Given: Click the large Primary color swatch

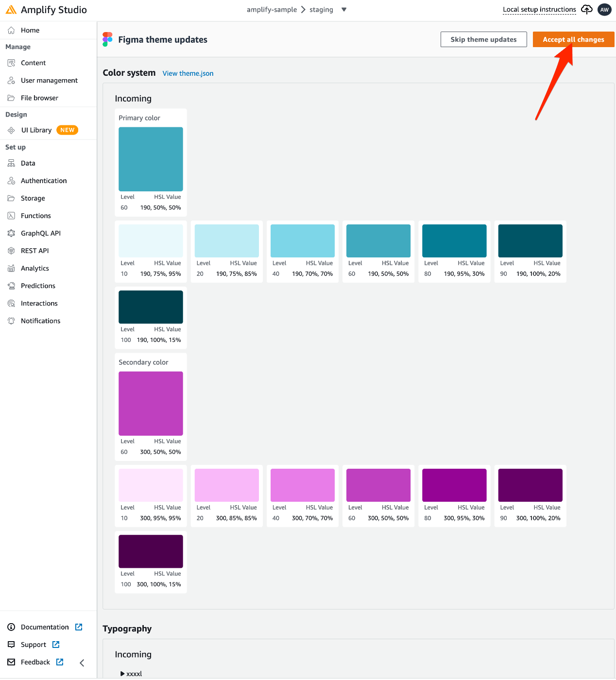Looking at the screenshot, I should click(x=151, y=159).
